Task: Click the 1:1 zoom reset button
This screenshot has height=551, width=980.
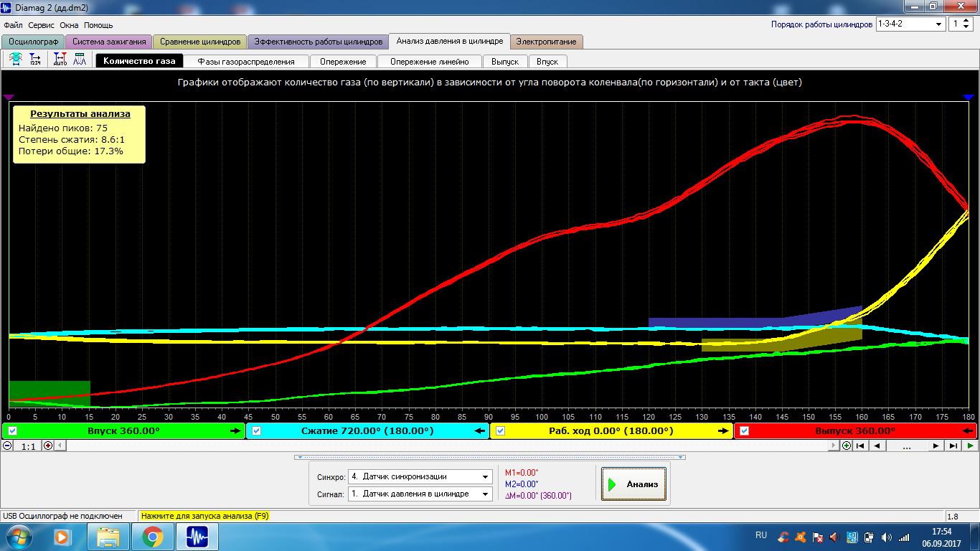Action: 28,446
